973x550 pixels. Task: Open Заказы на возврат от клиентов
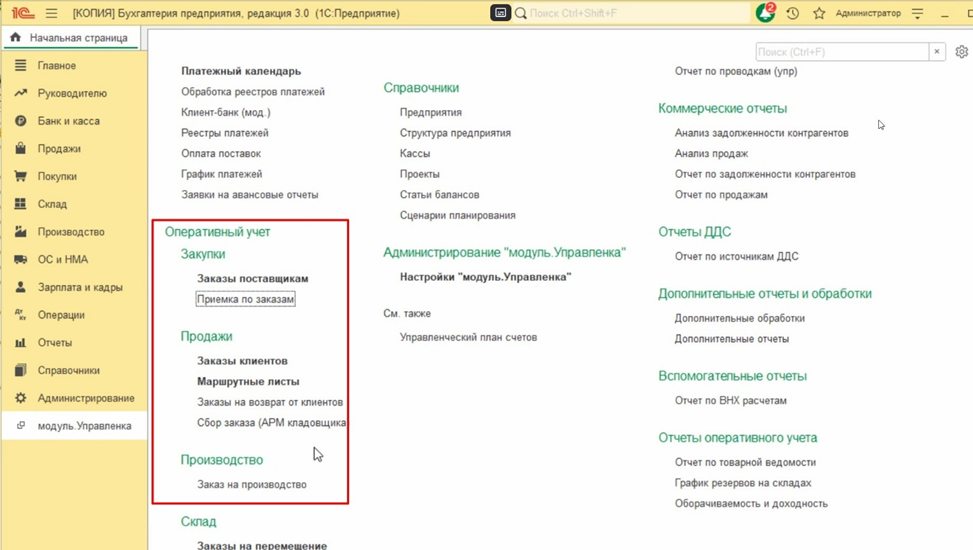270,402
